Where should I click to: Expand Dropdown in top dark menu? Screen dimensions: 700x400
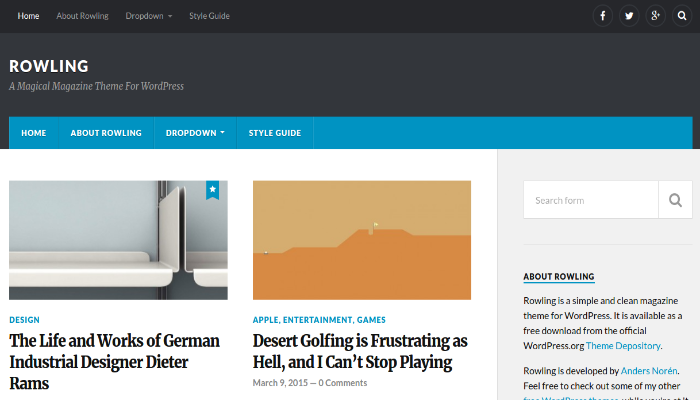(149, 16)
